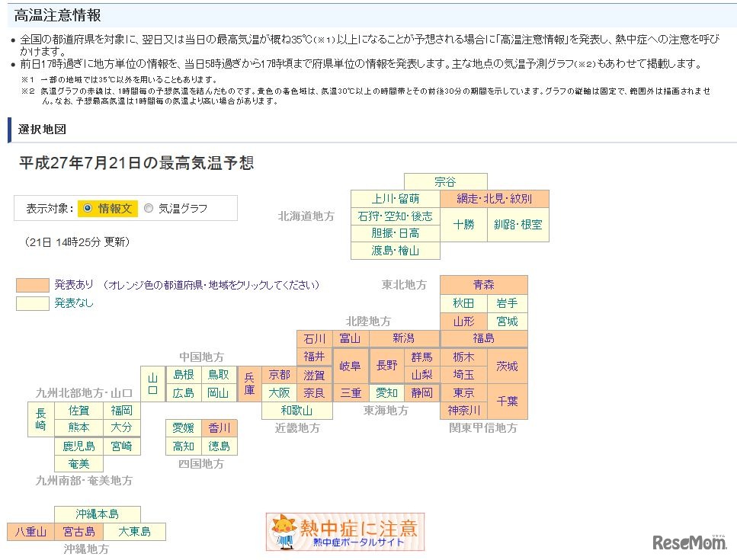This screenshot has width=737, height=560.
Task: Click the 茨城 prefecture cell
Action: pyautogui.click(x=507, y=366)
